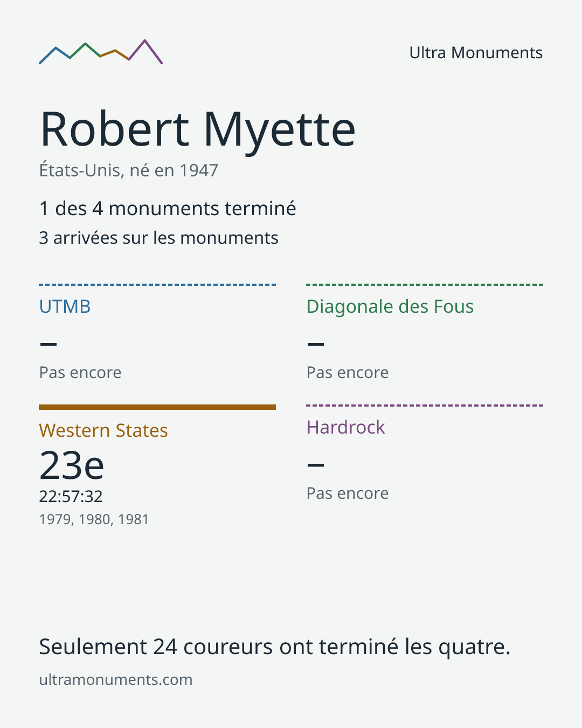Click the Ultra Monuments title text

[476, 53]
